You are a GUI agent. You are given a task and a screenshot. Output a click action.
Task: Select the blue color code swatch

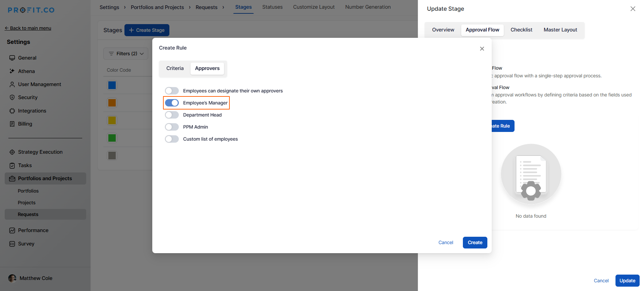point(112,85)
